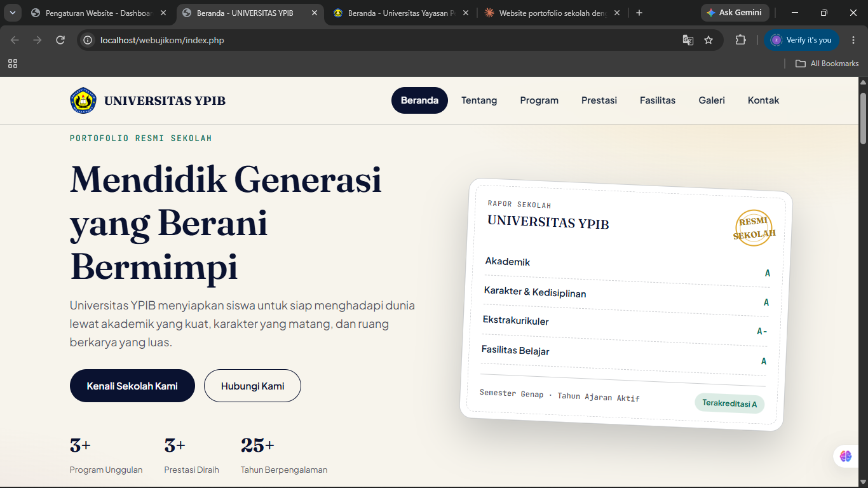Reload the page with the refresh icon
The width and height of the screenshot is (868, 488).
tap(60, 40)
